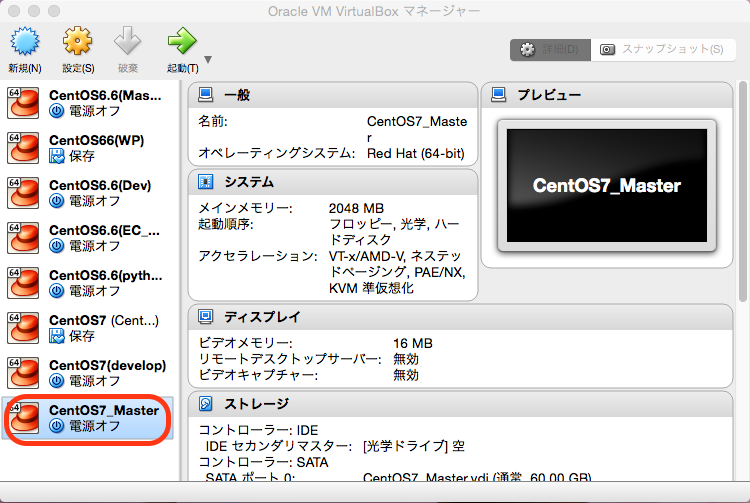Click the power-off status icon under CentOS6.6(Mas...
Viewport: 750px width, 503px height.
point(56,111)
